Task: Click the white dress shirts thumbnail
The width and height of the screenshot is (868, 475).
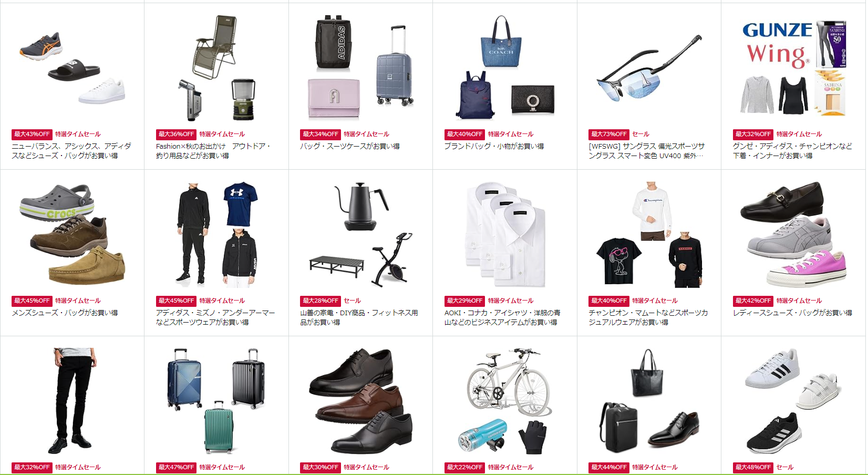Action: (505, 234)
